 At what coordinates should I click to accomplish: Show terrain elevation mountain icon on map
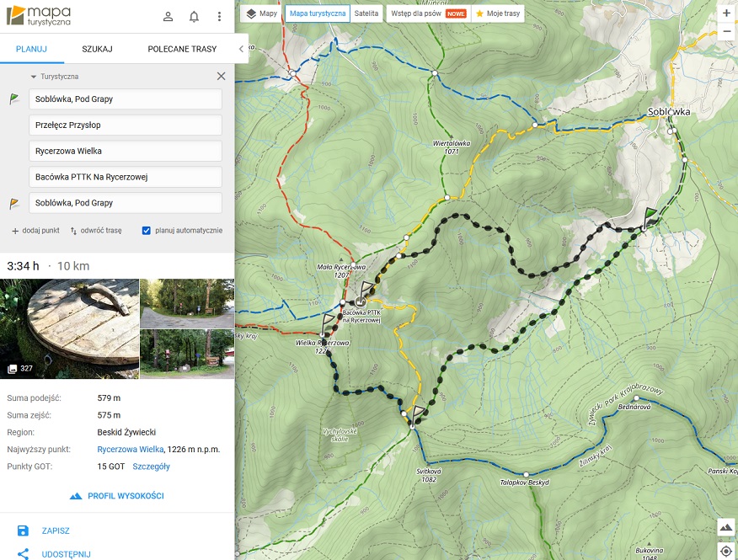(x=726, y=527)
